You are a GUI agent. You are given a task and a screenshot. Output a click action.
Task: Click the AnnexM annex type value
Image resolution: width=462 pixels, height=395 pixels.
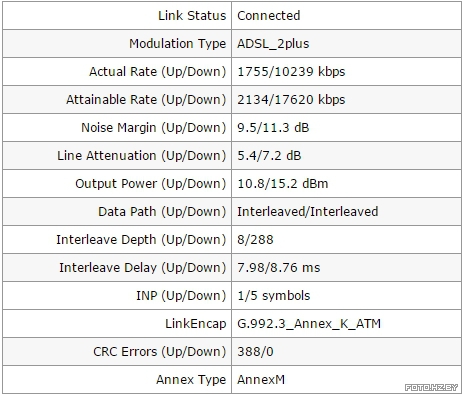(x=261, y=380)
